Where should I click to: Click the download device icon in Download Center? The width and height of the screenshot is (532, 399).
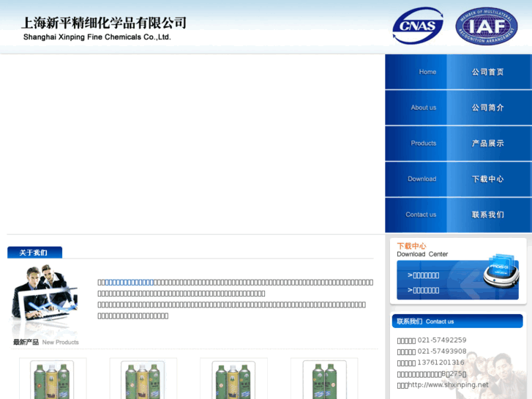click(501, 271)
